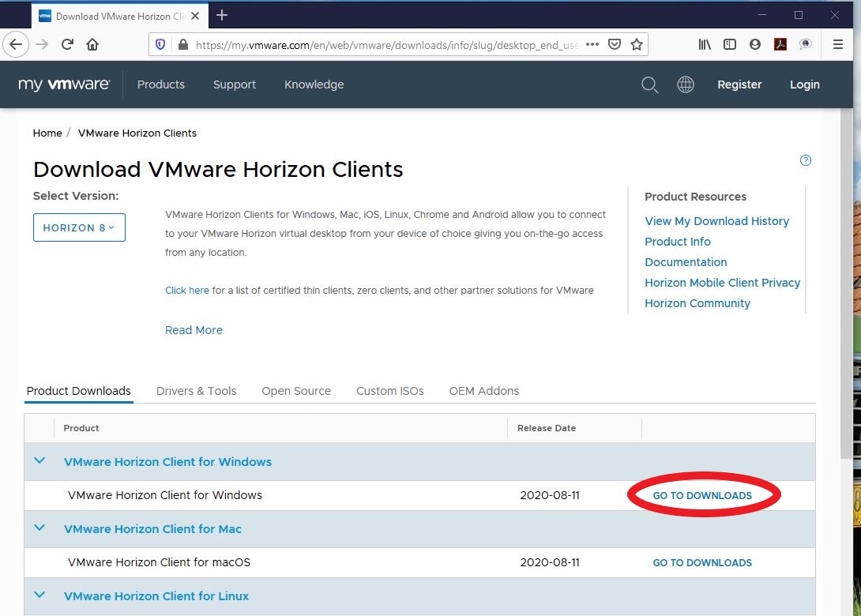Open the site search magnifier icon
Viewport: 861px width, 616px height.
point(649,85)
